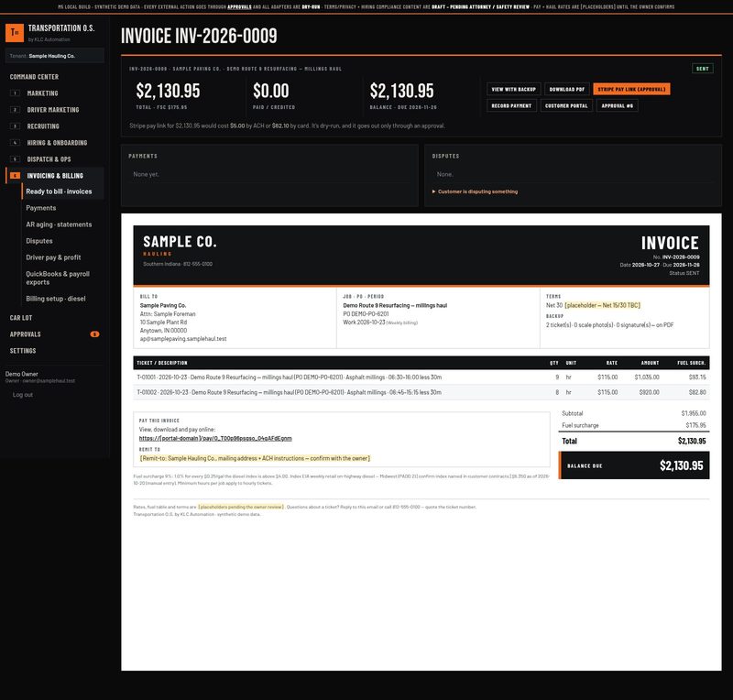
Task: Click the ap@samplepaving.samplehaul.test email
Action: tap(183, 338)
